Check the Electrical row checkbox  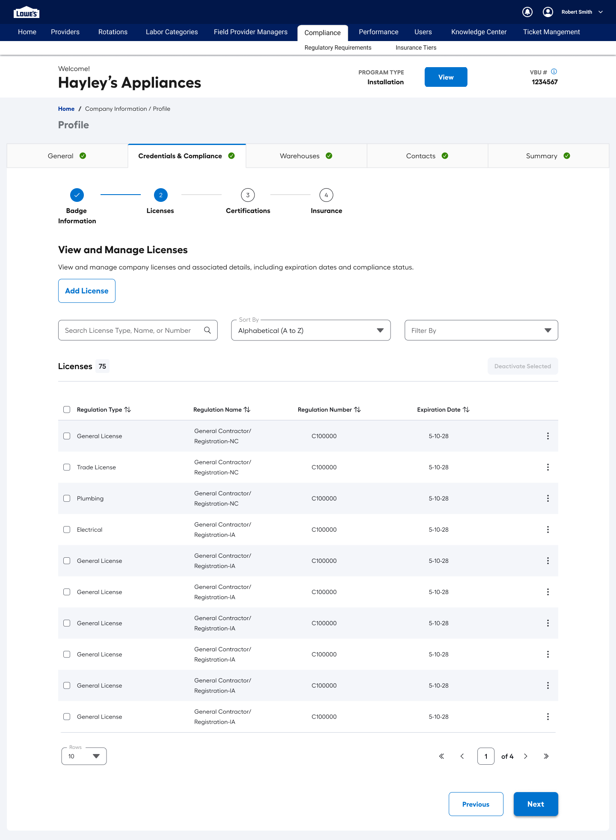point(67,529)
